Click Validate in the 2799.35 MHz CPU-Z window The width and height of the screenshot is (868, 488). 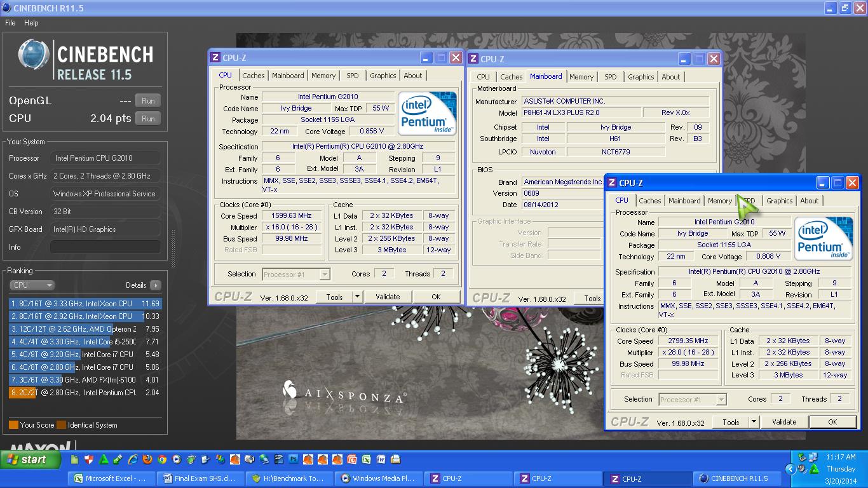(784, 422)
